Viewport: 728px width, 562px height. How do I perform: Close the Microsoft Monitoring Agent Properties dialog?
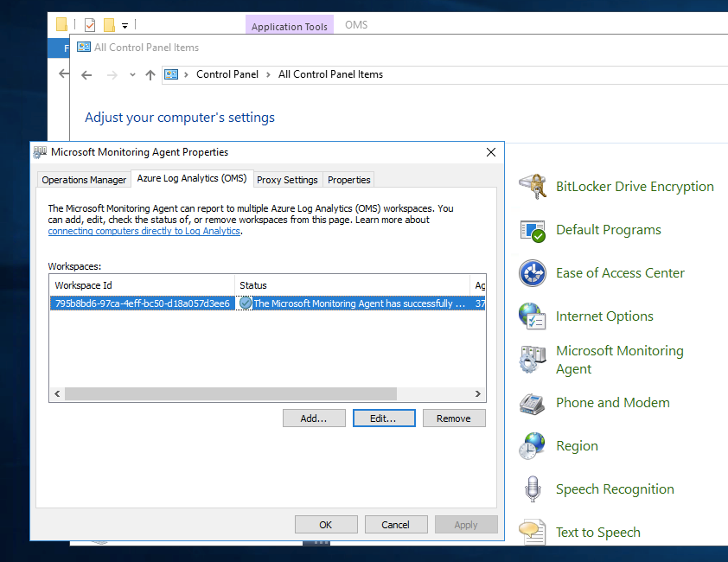pos(491,152)
